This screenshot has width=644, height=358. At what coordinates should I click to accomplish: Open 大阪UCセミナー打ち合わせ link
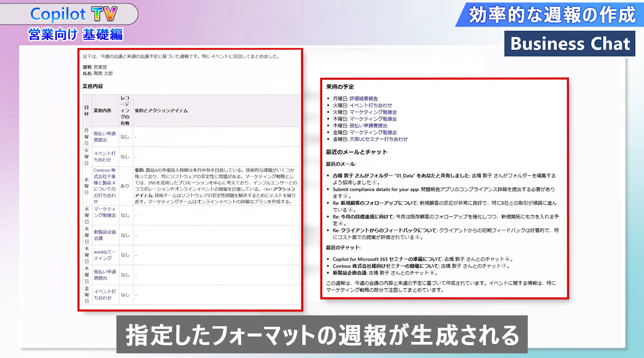378,139
